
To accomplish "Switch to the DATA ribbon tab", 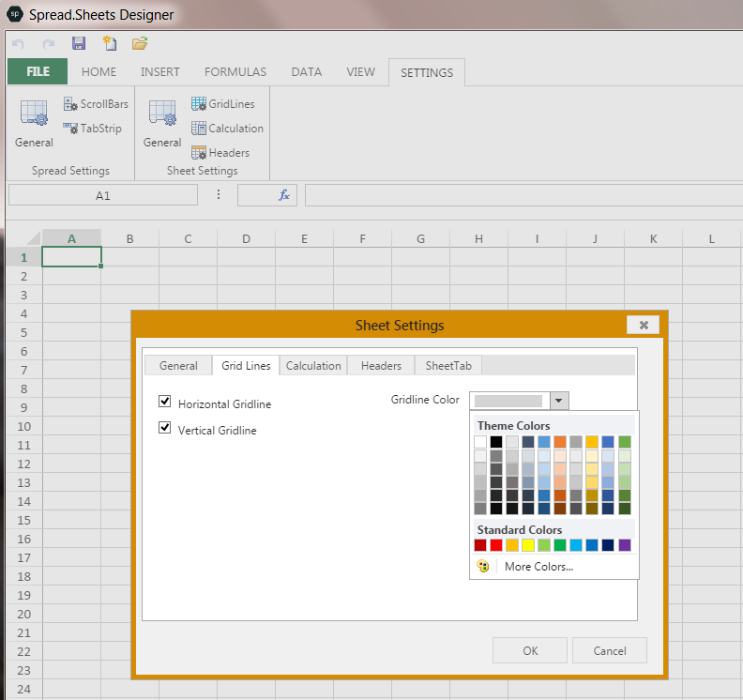I will (x=307, y=72).
